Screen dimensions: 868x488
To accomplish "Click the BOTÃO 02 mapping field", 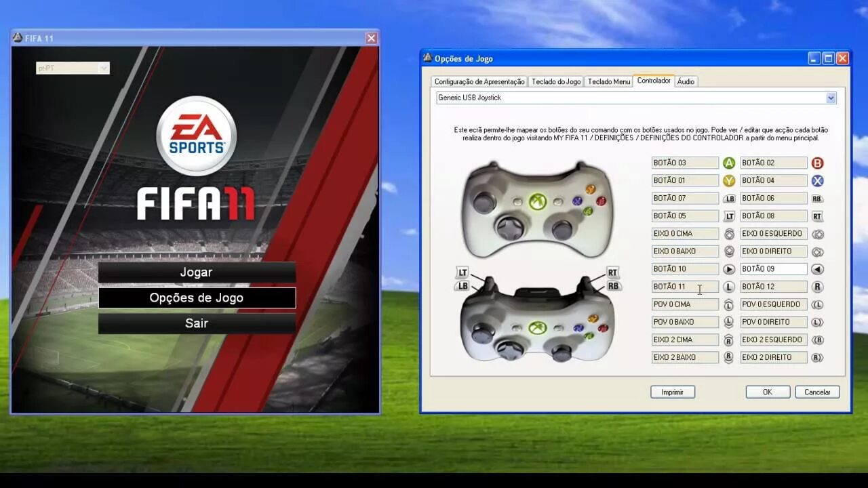I will point(774,163).
